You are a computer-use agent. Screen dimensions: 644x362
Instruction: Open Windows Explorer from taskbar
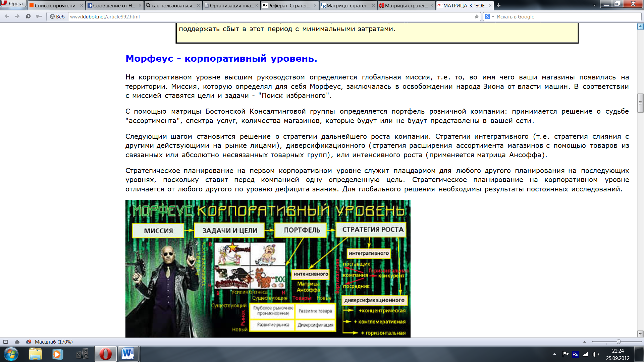(x=35, y=354)
